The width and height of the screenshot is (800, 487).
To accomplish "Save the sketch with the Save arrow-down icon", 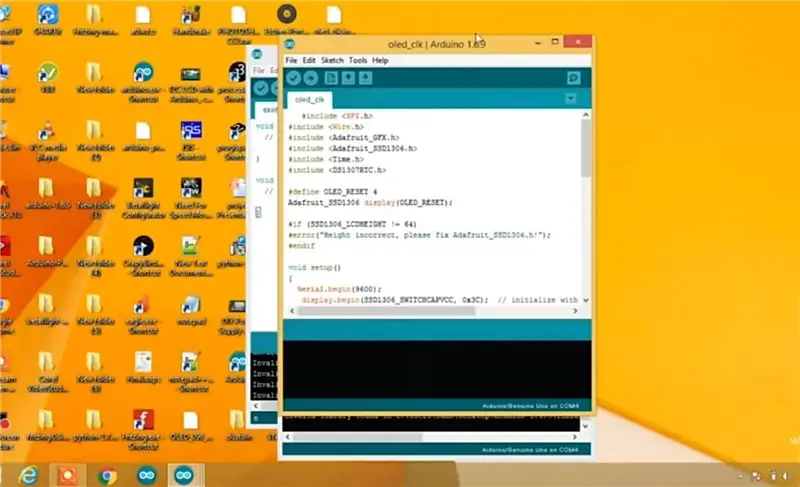I will tap(365, 78).
